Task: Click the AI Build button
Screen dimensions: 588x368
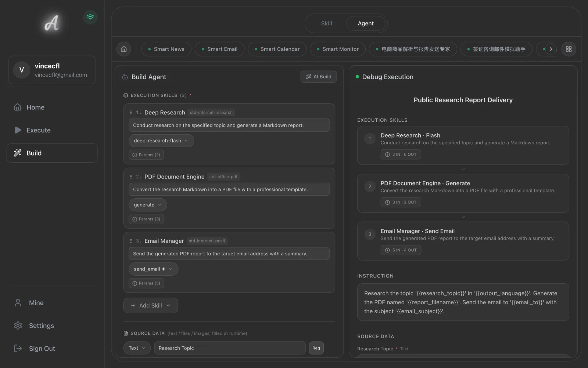Action: pyautogui.click(x=319, y=77)
